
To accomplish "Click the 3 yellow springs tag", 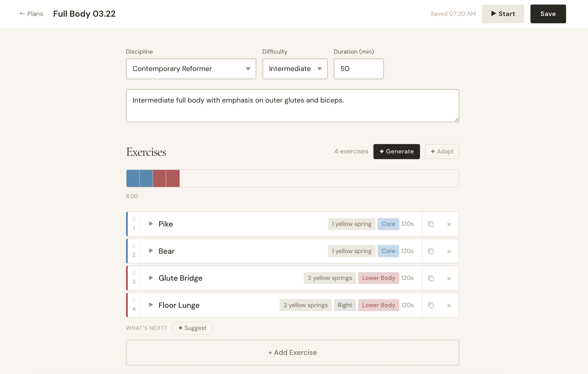I will (x=330, y=278).
